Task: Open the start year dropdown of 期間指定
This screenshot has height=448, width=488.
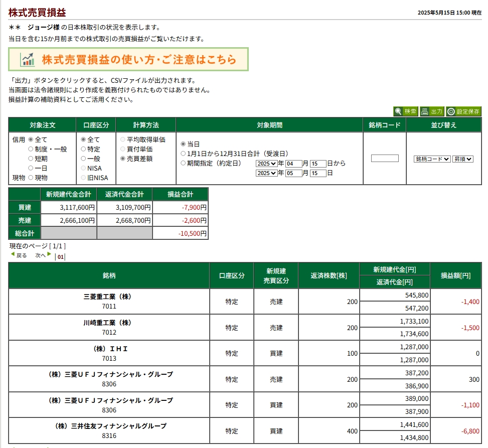Action: click(266, 164)
